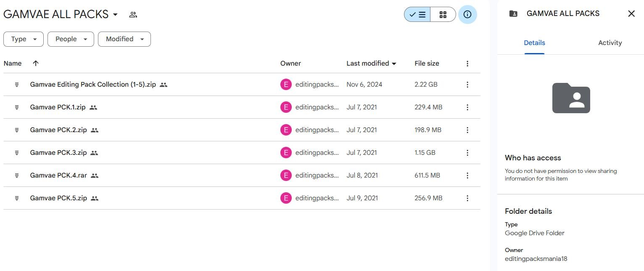Switch to the Activity tab

point(610,43)
